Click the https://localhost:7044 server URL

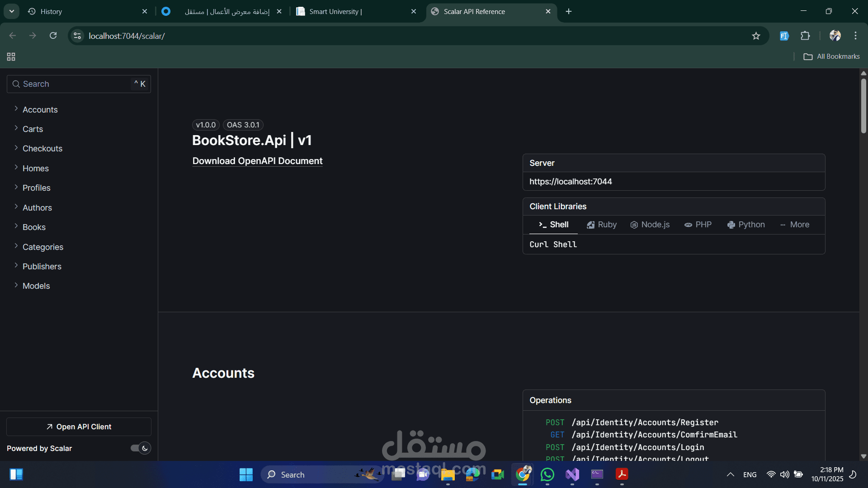(x=571, y=182)
